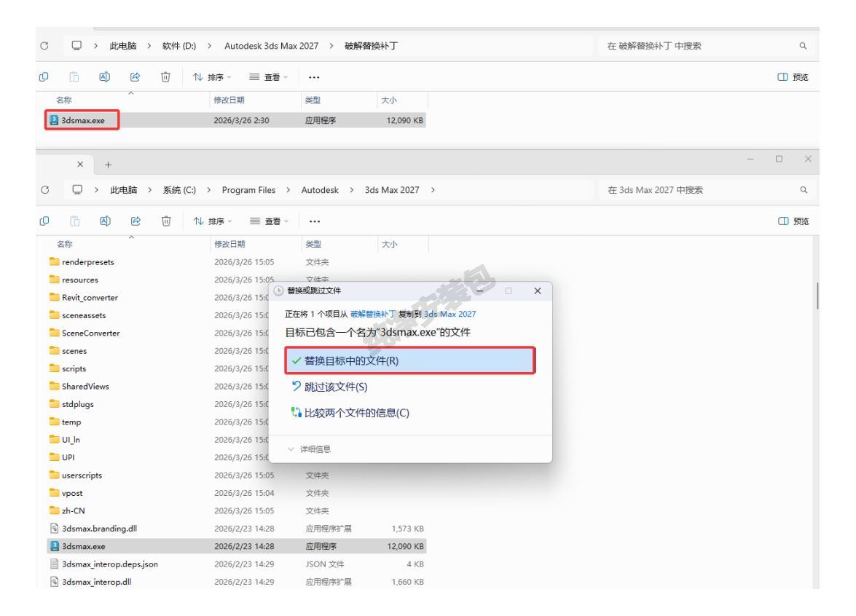Open 查看 view dropdown in 破解替换补丁 window
The image size is (856, 616).
[269, 77]
